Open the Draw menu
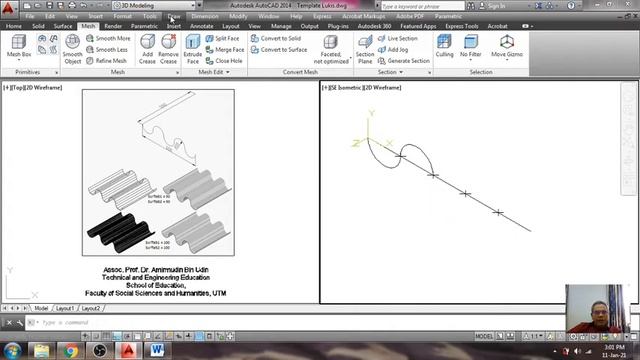Viewport: 640px width, 360px height. (x=174, y=16)
